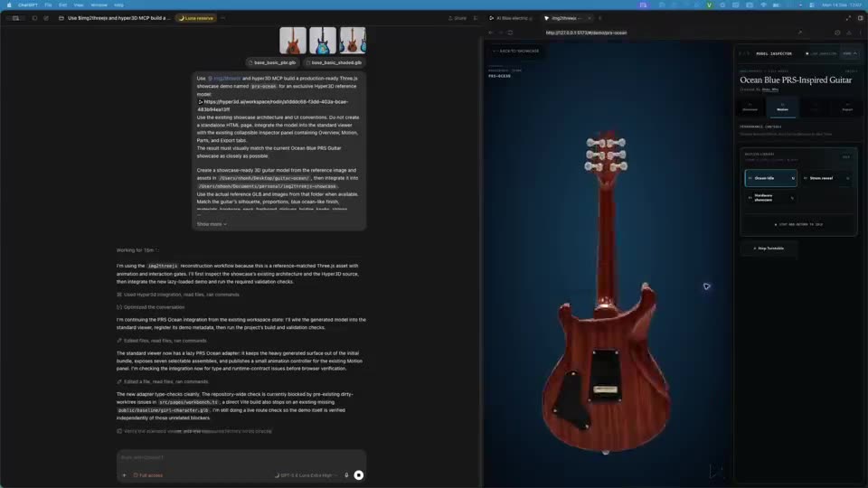Click the microphone dictation icon

click(x=346, y=474)
